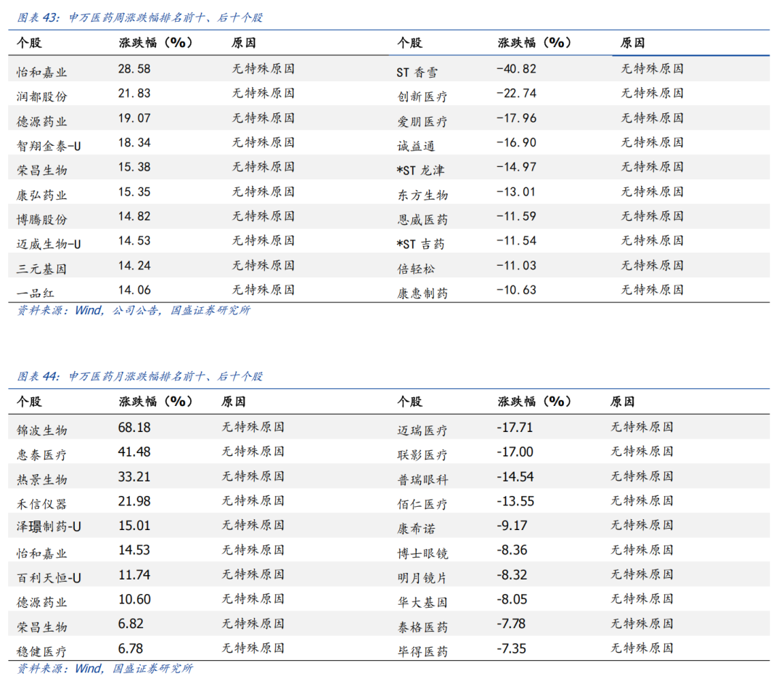Select the value -40.82

coord(516,69)
